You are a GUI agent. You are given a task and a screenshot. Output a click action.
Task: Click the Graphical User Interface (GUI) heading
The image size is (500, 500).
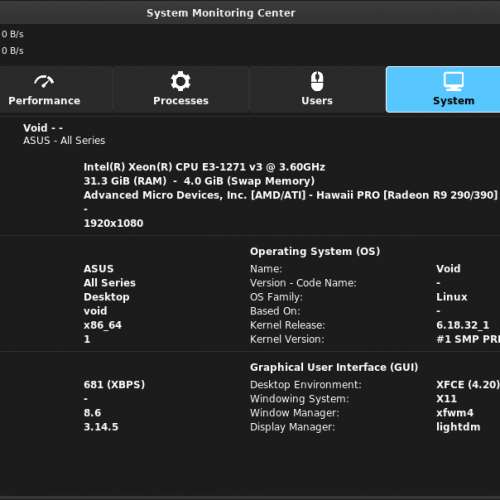334,367
